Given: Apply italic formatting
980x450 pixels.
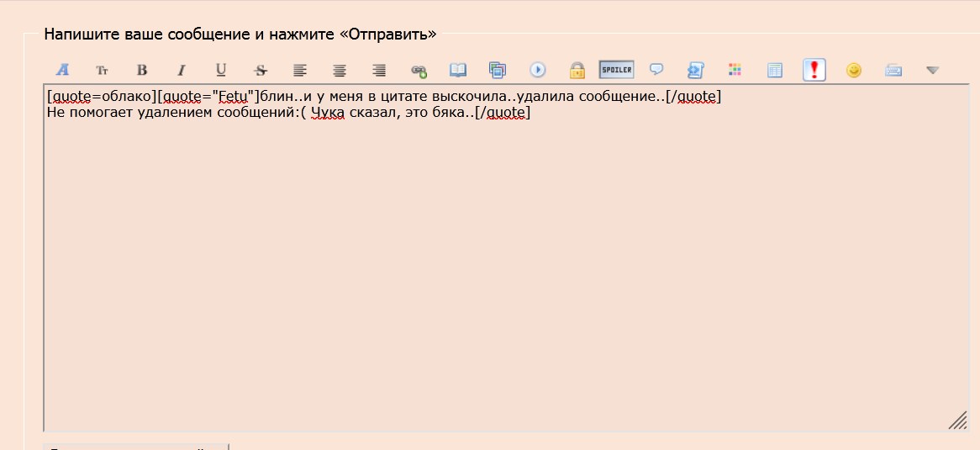Looking at the screenshot, I should pyautogui.click(x=182, y=70).
